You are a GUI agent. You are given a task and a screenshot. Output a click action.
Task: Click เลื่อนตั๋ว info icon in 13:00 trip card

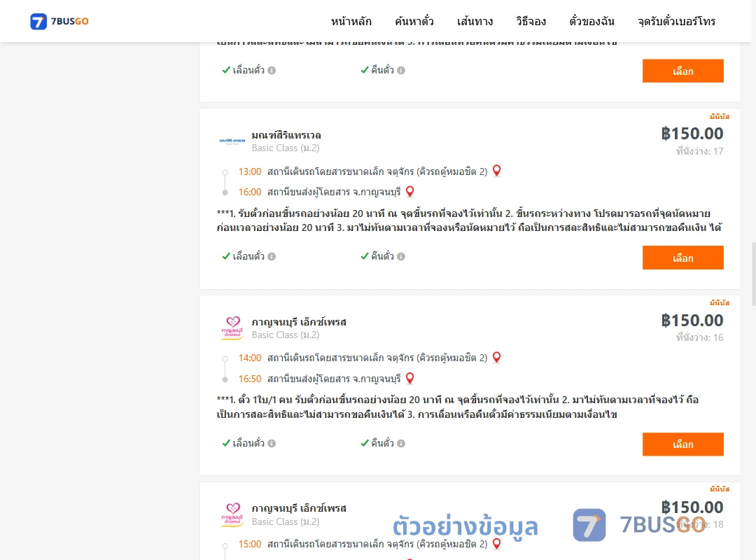tap(272, 257)
